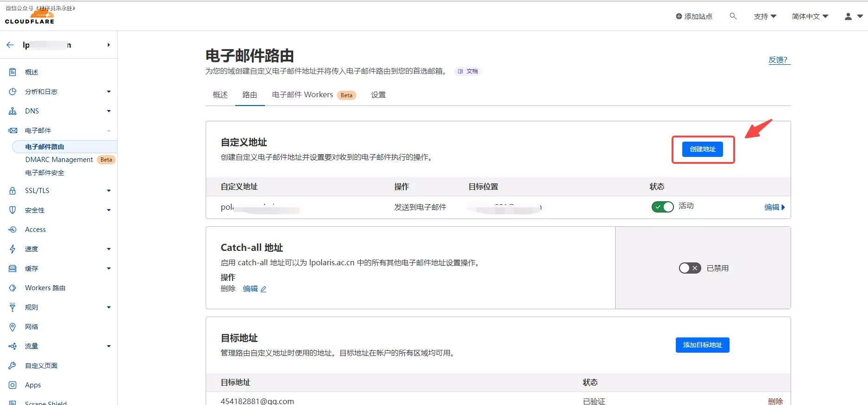Expand the DNS sidebar section
Image resolution: width=868 pixels, height=405 pixels.
108,111
